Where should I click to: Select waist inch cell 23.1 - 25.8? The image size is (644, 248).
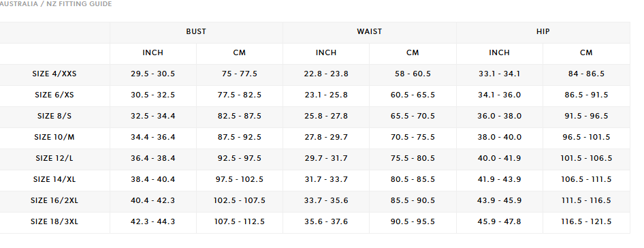326,95
